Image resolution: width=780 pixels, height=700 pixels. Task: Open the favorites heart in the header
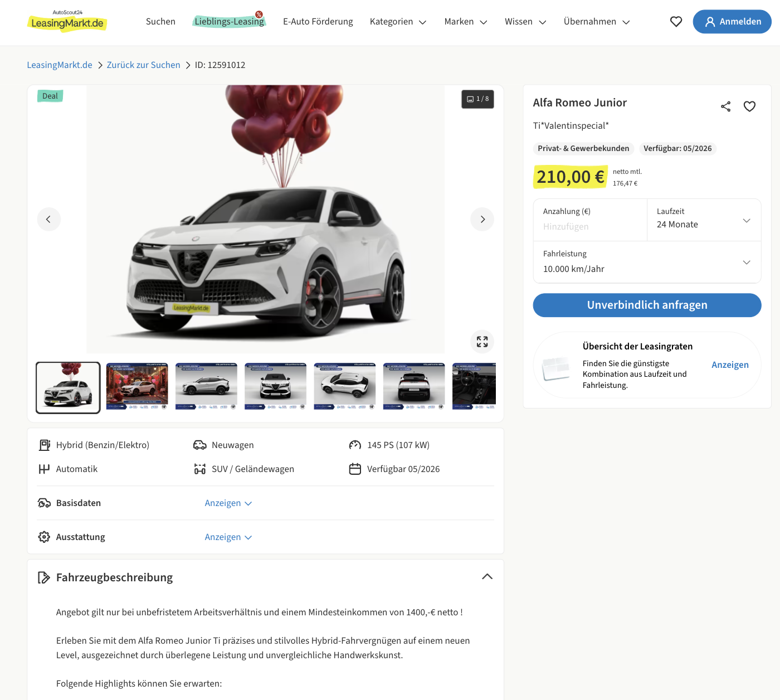pos(676,22)
